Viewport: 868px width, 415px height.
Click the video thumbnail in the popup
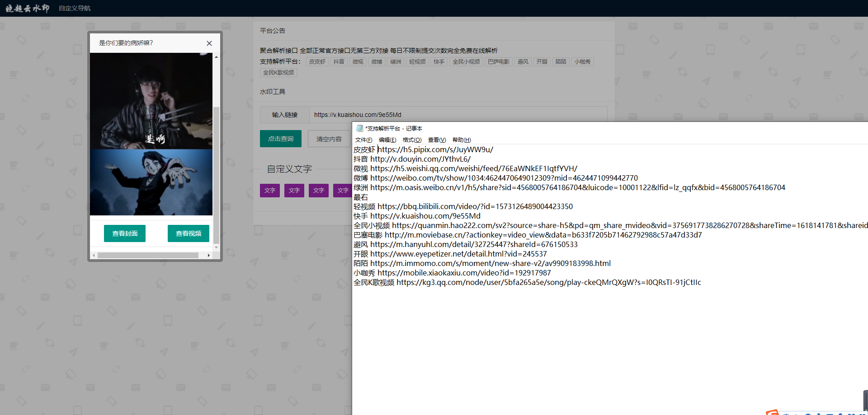151,134
